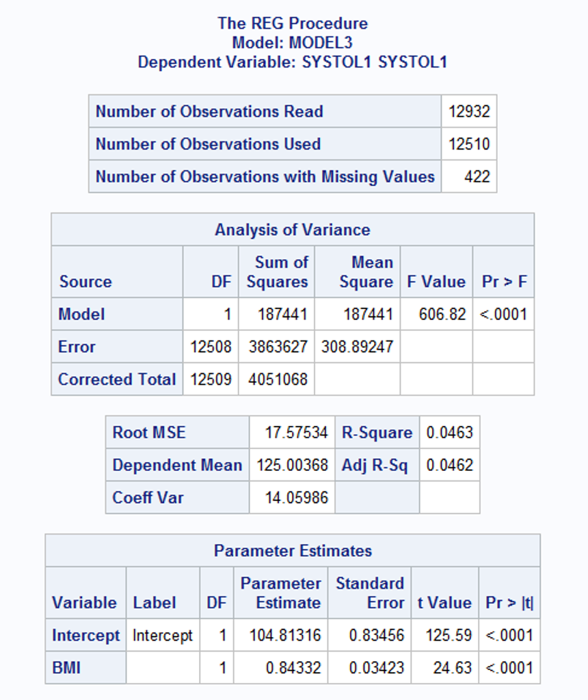Select the Analysis of Variance table title

[x=293, y=230]
